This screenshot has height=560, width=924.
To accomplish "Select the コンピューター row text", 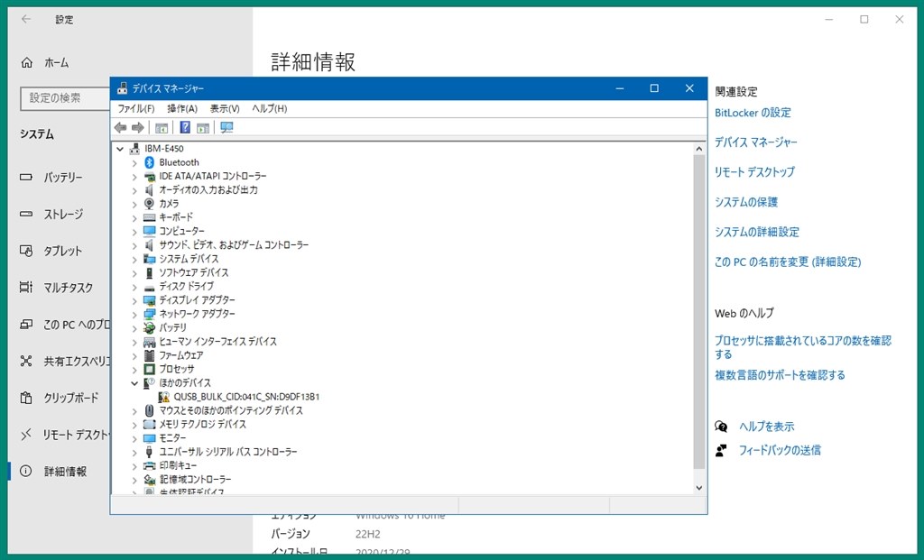I will click(x=181, y=232).
